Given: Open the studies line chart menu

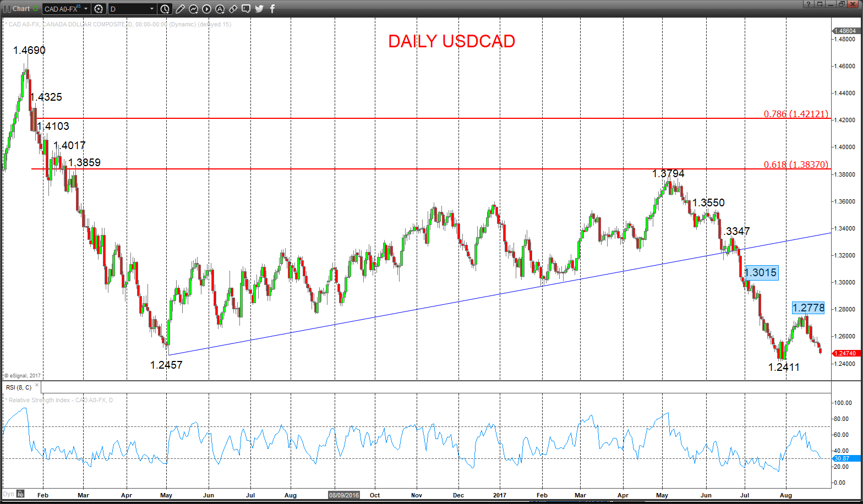Looking at the screenshot, I should (x=193, y=9).
